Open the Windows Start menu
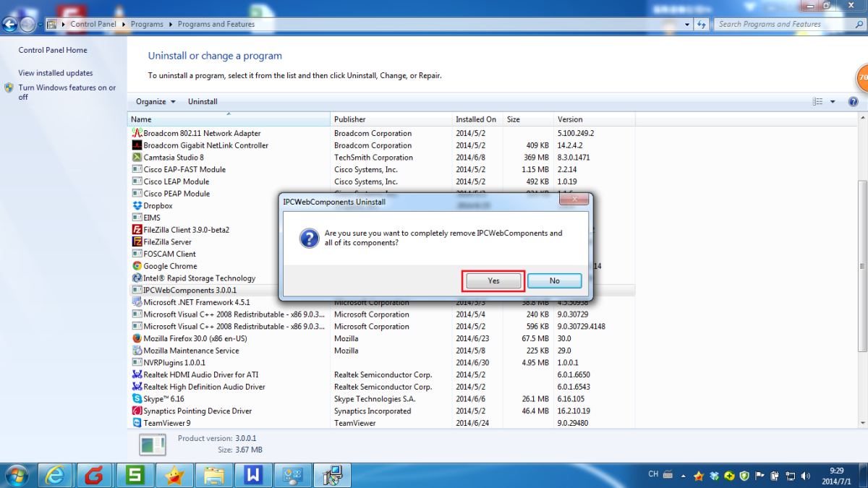868x488 pixels. 16,475
